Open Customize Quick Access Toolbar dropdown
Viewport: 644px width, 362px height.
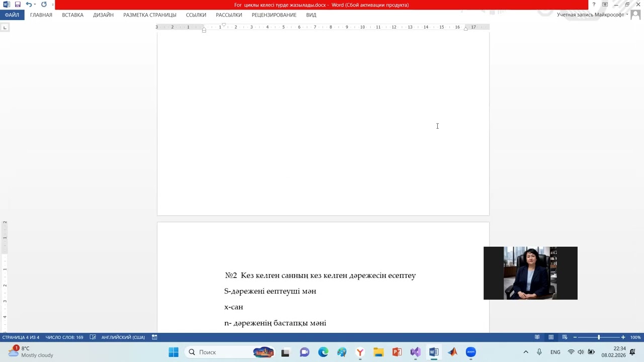(53, 5)
